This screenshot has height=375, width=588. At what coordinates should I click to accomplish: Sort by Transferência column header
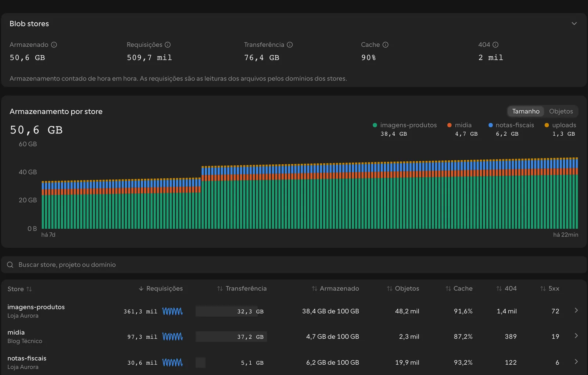point(242,289)
